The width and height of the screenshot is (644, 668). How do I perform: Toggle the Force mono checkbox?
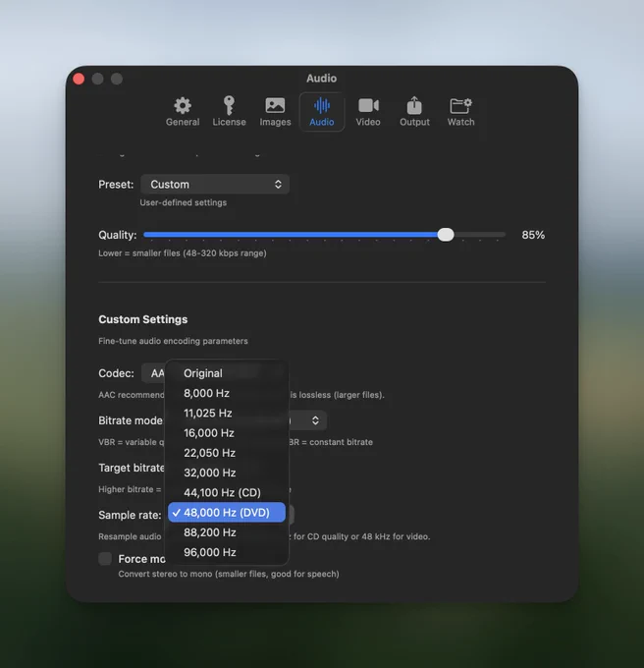click(105, 559)
